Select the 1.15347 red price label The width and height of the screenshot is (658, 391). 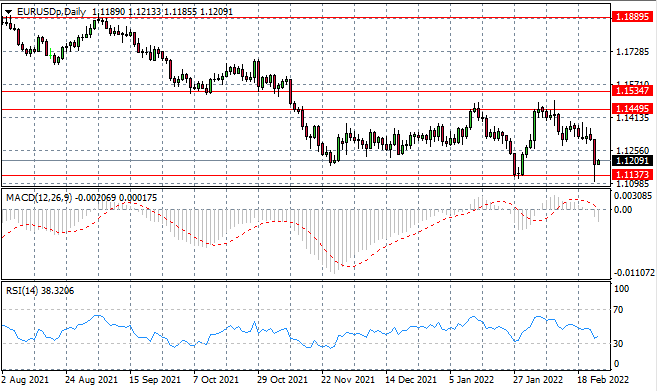(x=633, y=90)
